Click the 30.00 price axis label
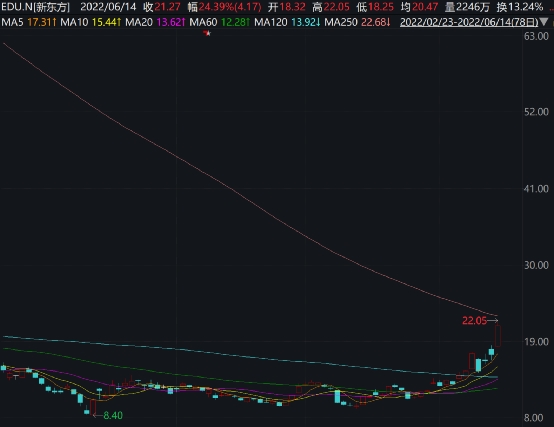The image size is (554, 427). click(x=536, y=265)
